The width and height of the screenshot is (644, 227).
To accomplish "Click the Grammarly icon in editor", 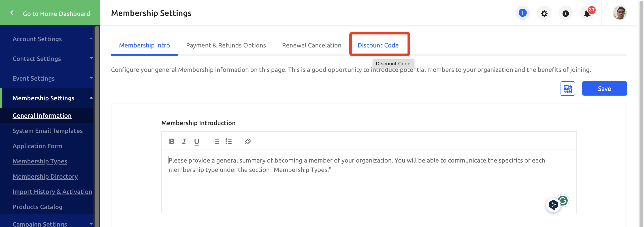I will coord(563,201).
